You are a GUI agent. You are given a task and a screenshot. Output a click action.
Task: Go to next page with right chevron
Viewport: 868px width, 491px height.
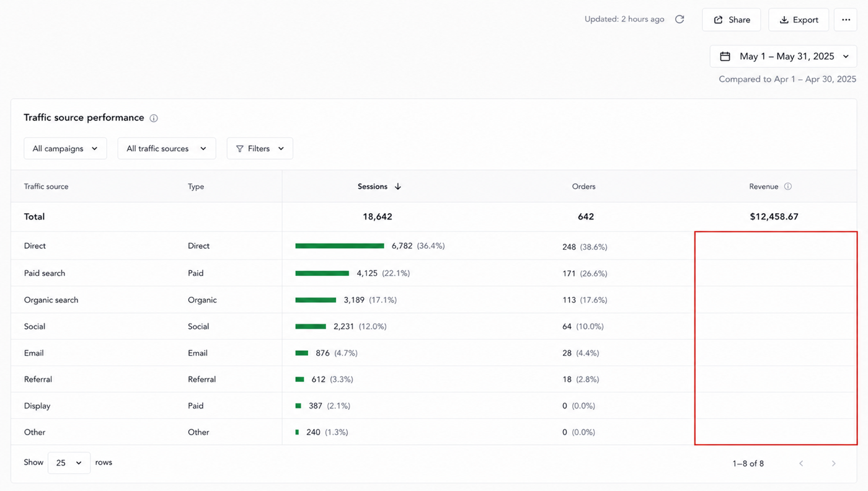coord(834,463)
